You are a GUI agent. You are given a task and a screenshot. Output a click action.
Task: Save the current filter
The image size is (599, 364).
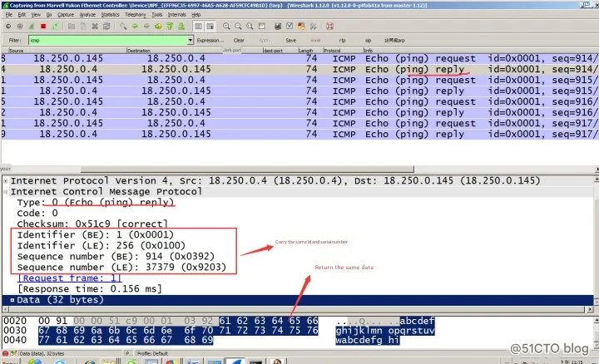point(290,40)
